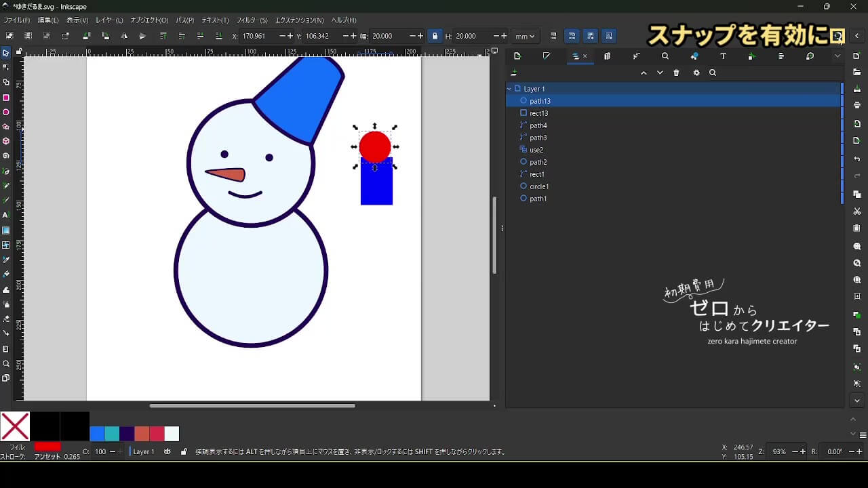Select the Ellipse tool in toolbox

click(6, 113)
